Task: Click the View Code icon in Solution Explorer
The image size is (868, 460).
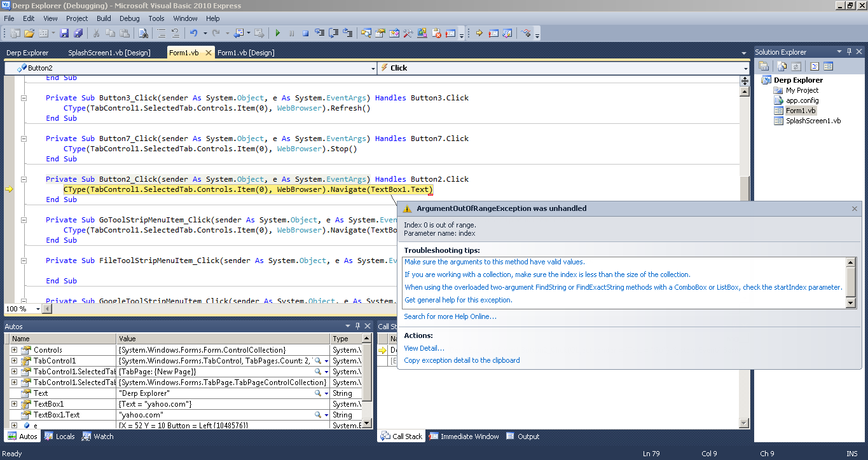Action: (x=814, y=66)
